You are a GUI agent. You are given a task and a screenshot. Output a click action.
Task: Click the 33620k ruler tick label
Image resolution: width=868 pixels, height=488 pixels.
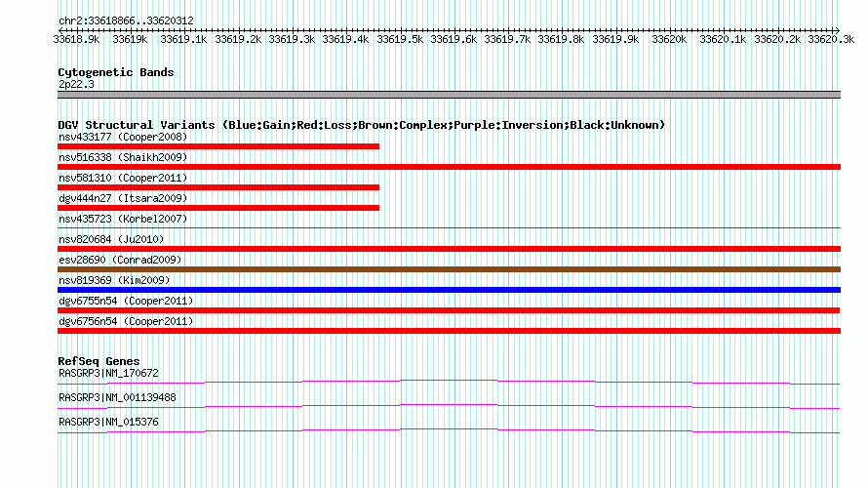click(669, 39)
